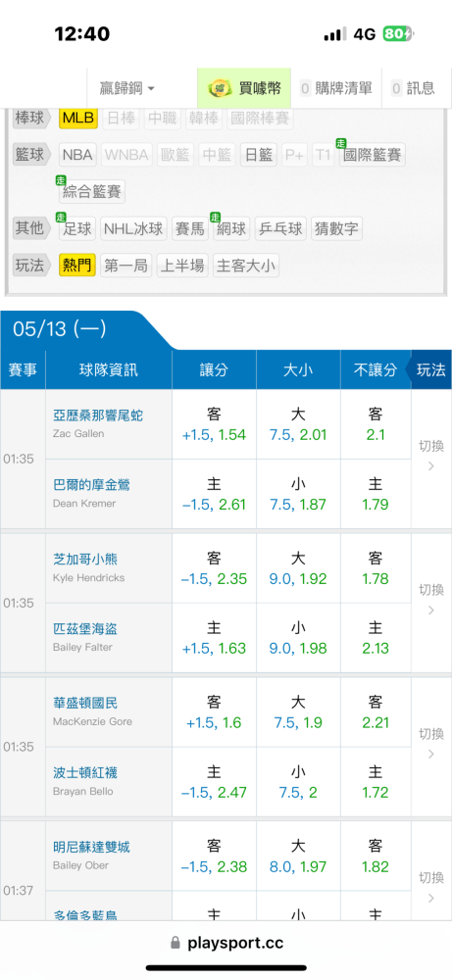Click the 玩法 column header arrow
Image resolution: width=452 pixels, height=980 pixels.
(430, 369)
